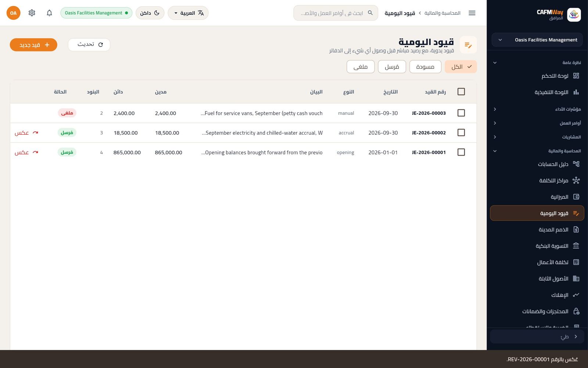Click المحاسبة والمالية breadcrumb link

(442, 13)
